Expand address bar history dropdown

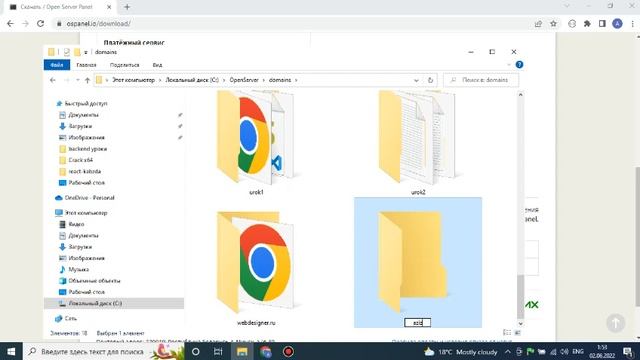(416, 80)
